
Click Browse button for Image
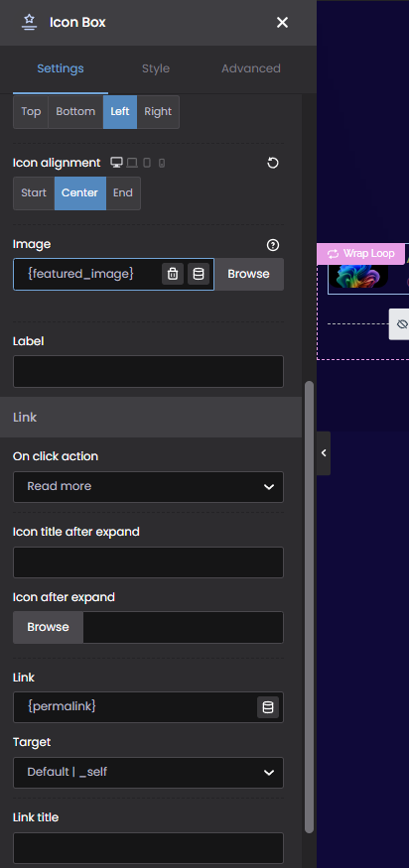point(248,274)
